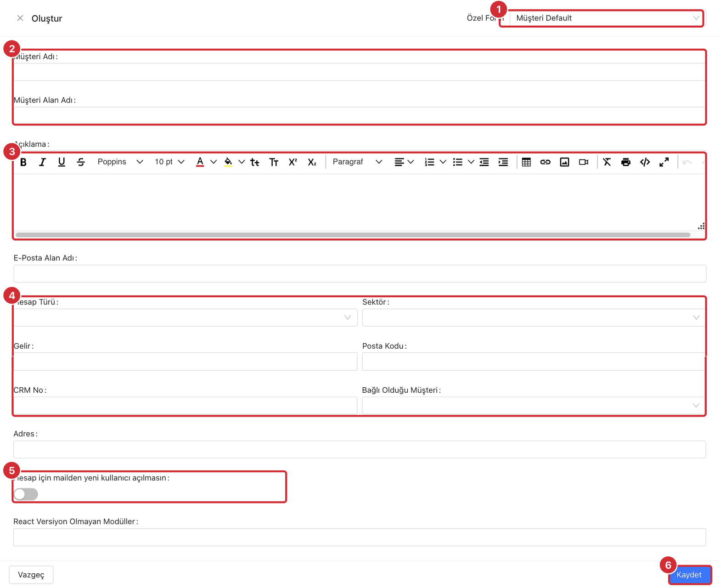Apply italic formatting
This screenshot has width=720, height=588.
click(42, 162)
